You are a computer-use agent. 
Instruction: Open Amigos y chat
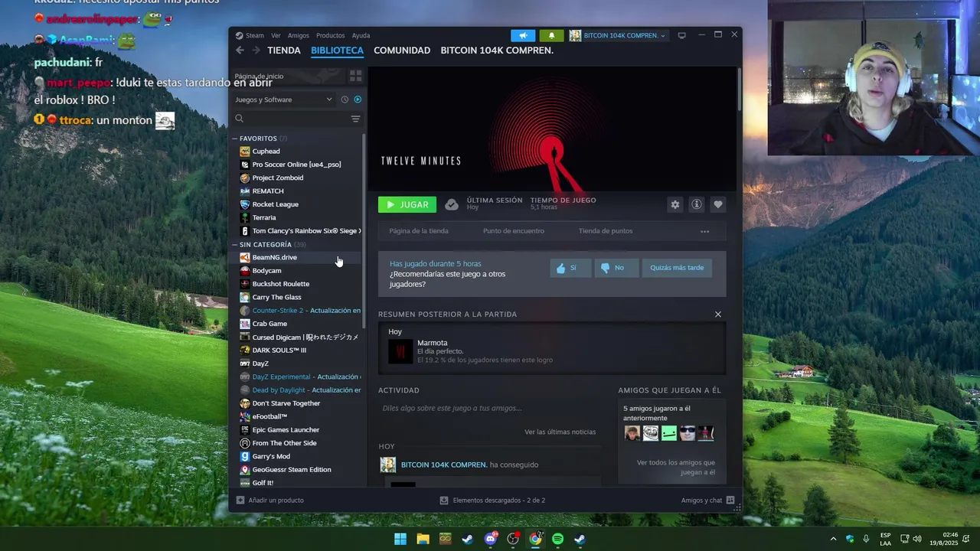click(708, 500)
